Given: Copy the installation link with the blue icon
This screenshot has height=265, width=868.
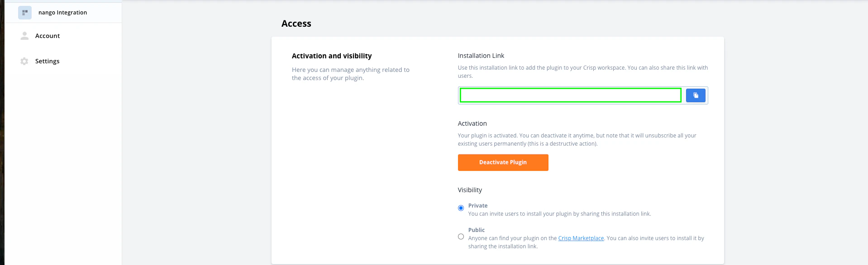Looking at the screenshot, I should point(696,95).
